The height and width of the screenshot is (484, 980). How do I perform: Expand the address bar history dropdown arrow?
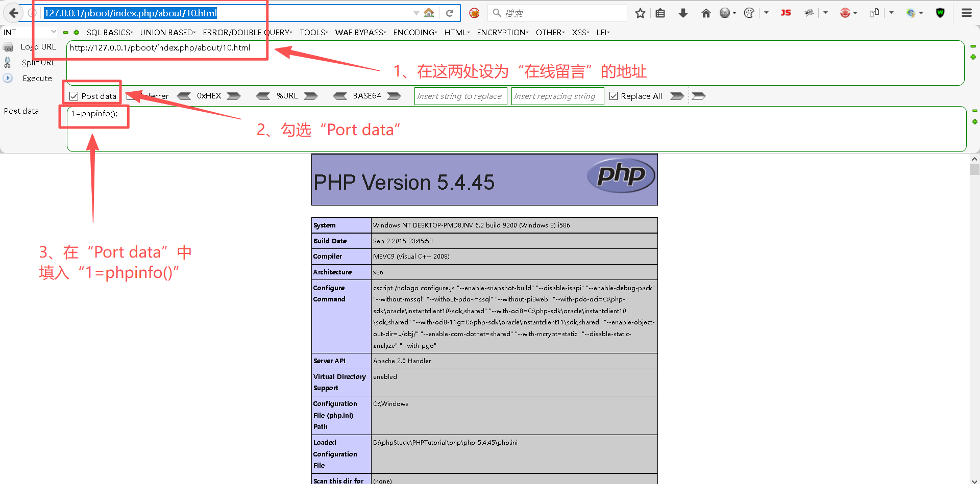(x=416, y=13)
